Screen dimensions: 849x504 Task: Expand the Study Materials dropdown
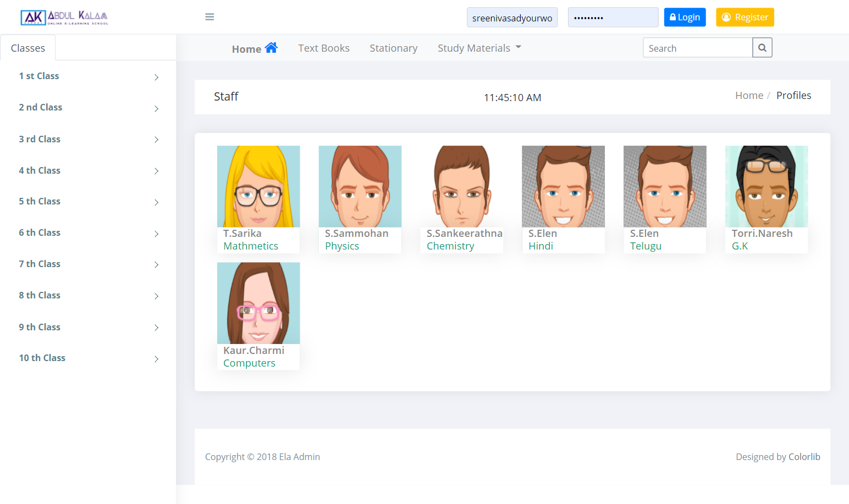tap(479, 48)
